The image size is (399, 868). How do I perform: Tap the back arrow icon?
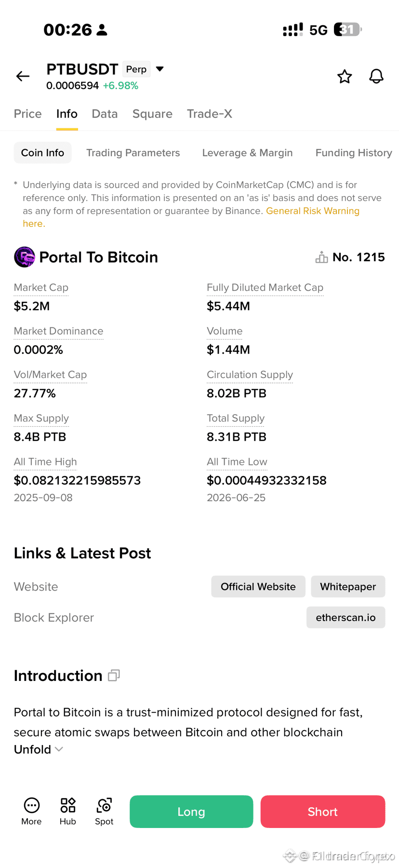coord(23,76)
